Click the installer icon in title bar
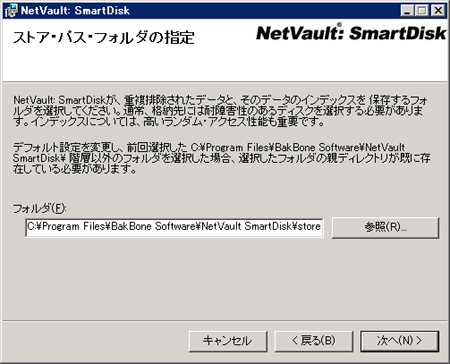450x364 pixels. tap(11, 10)
